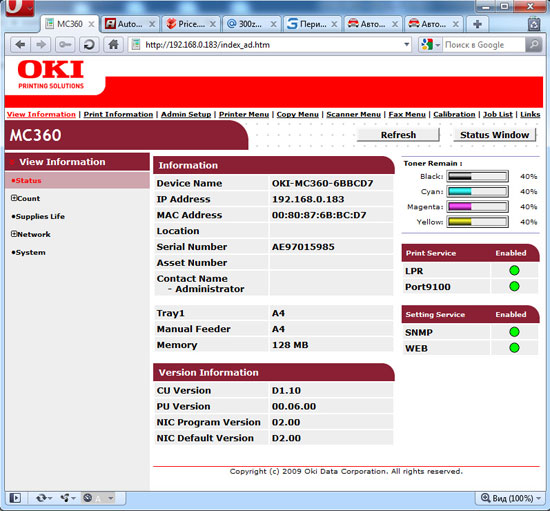This screenshot has height=511, width=550.
Task: Click the Port9100 enabled green indicator
Action: [x=514, y=286]
